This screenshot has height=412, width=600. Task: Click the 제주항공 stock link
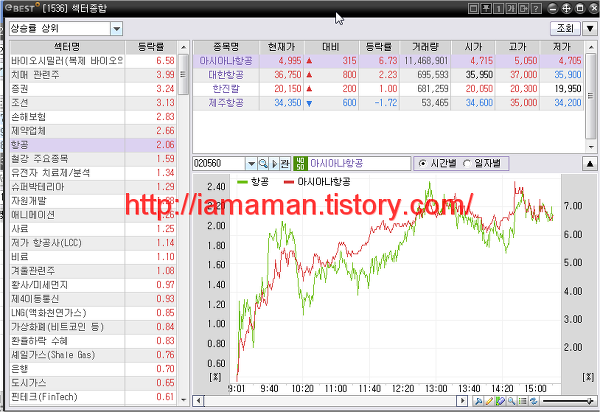(226, 103)
